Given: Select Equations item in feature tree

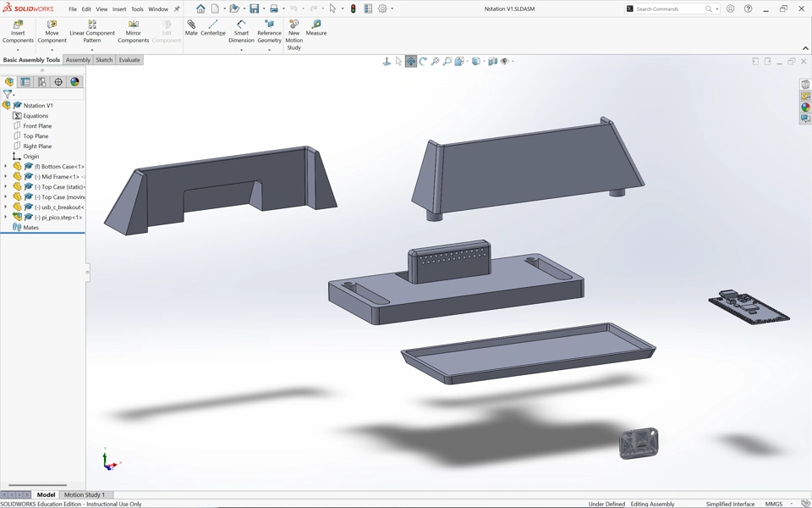Looking at the screenshot, I should pos(36,116).
